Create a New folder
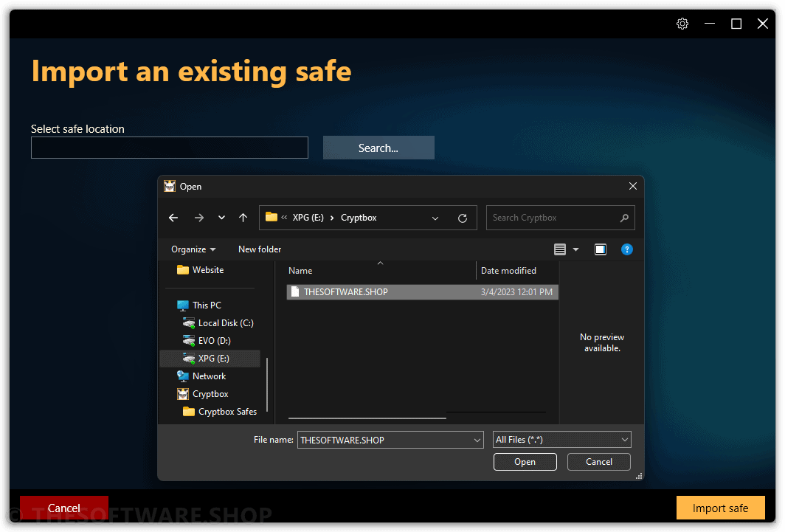 click(x=260, y=249)
